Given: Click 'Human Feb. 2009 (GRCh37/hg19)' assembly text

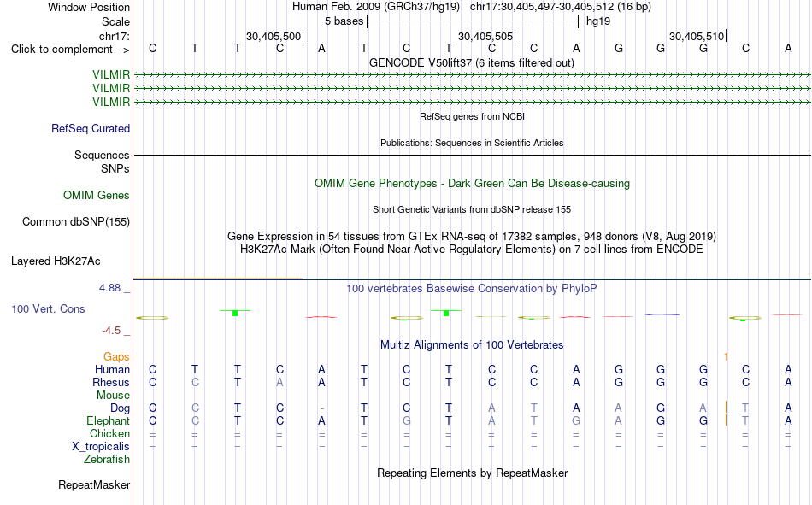Looking at the screenshot, I should (x=376, y=7).
